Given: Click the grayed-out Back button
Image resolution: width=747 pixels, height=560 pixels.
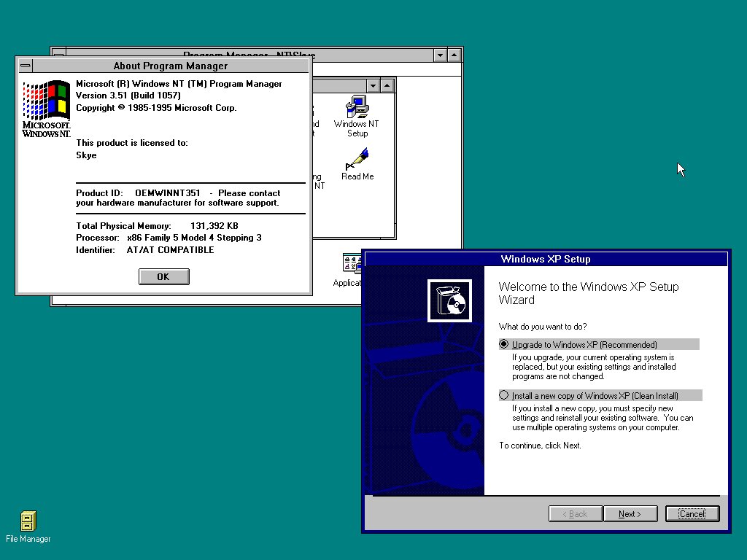Looking at the screenshot, I should point(575,513).
